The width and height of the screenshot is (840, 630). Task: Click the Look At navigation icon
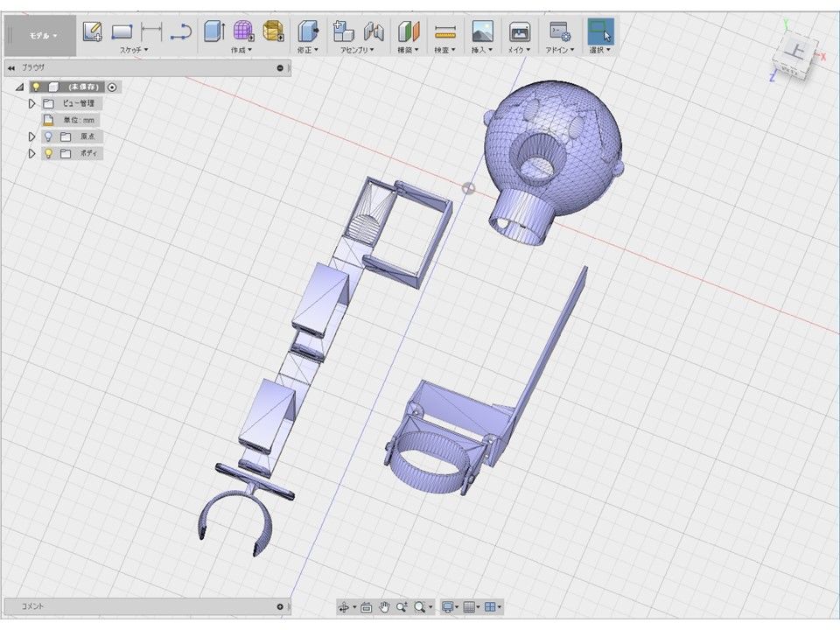tap(367, 607)
